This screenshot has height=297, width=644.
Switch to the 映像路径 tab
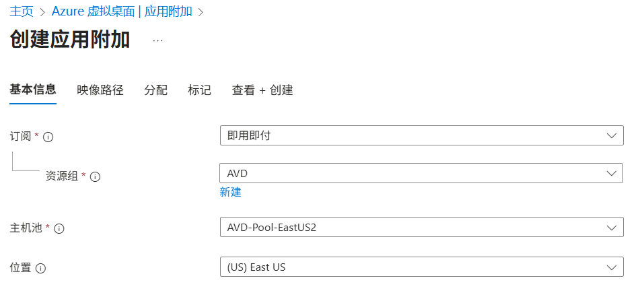point(100,90)
